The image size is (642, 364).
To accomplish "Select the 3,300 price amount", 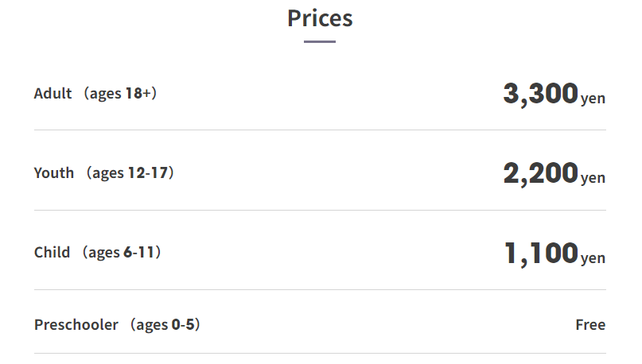I will (x=540, y=94).
